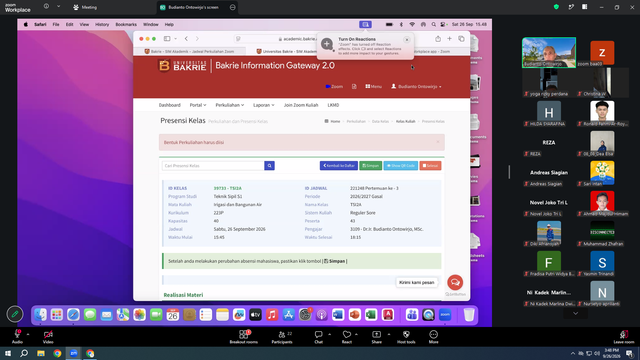Click Show QR Code button
The height and width of the screenshot is (360, 640).
click(401, 166)
